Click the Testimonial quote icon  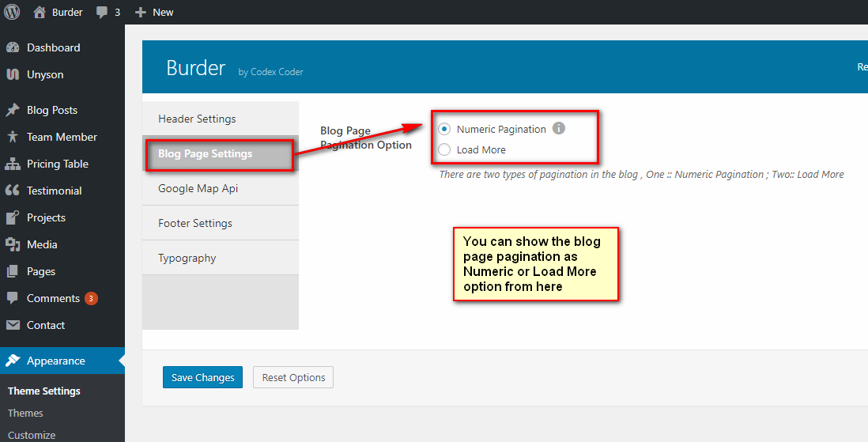(x=13, y=190)
